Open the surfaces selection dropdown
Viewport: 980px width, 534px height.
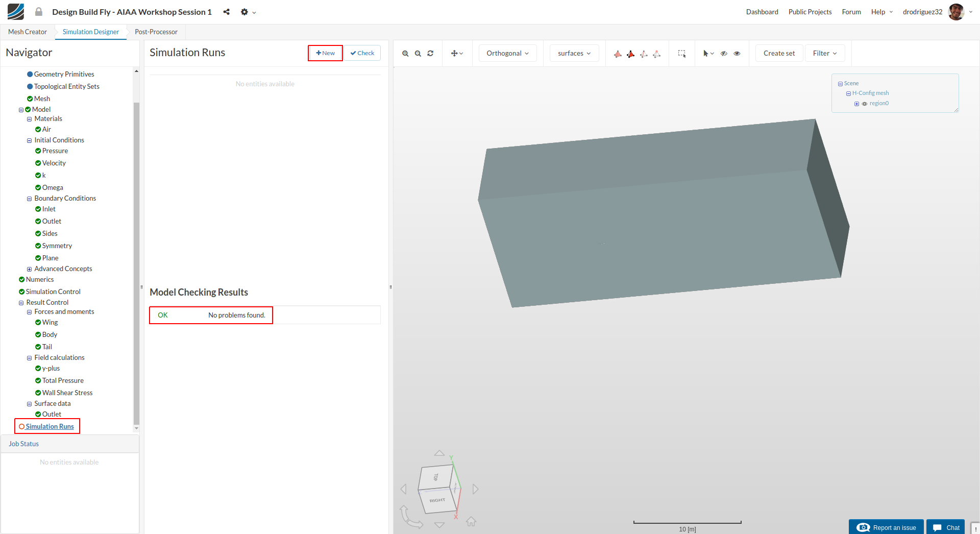tap(574, 53)
